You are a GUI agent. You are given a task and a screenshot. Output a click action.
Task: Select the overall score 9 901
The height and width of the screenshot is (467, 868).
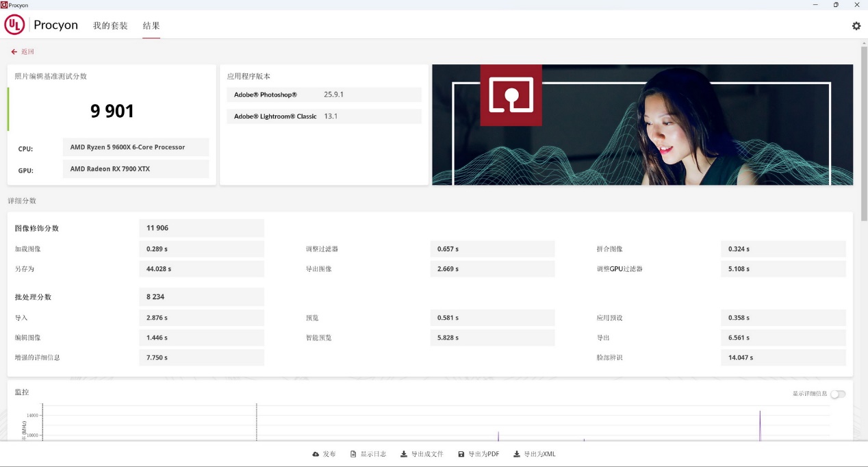pos(112,111)
